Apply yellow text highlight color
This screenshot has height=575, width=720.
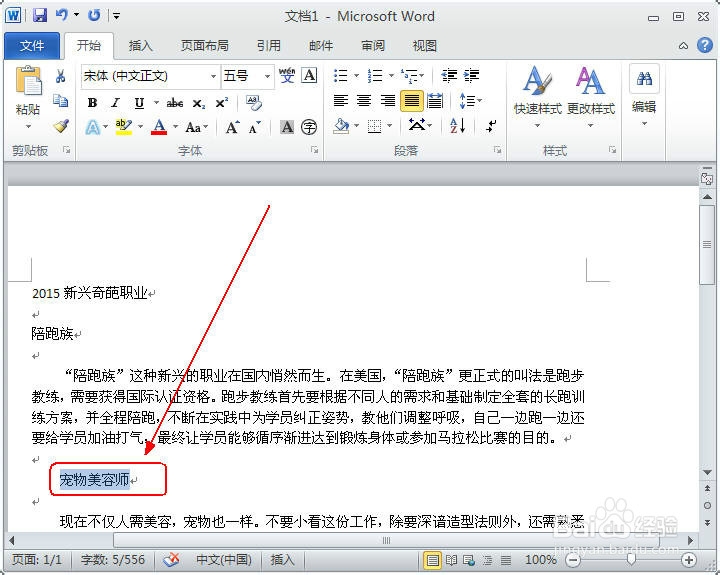pos(123,127)
